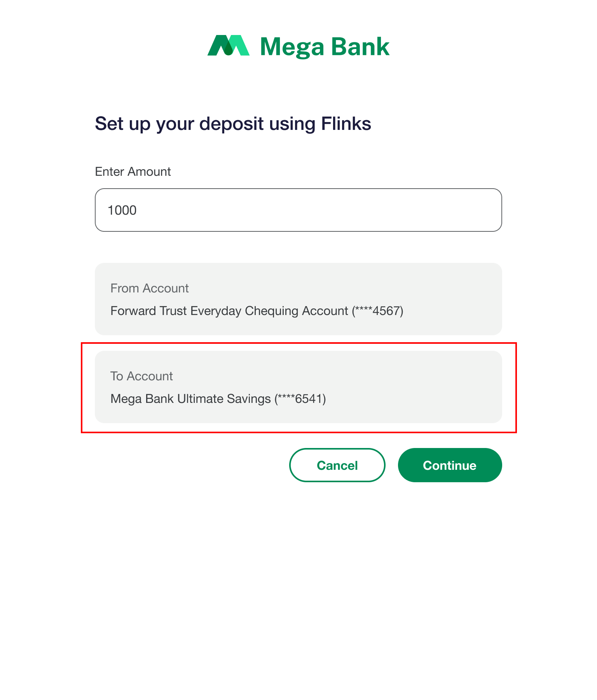Click the Mega Bank wordmark text
Image resolution: width=597 pixels, height=700 pixels.
coord(325,47)
